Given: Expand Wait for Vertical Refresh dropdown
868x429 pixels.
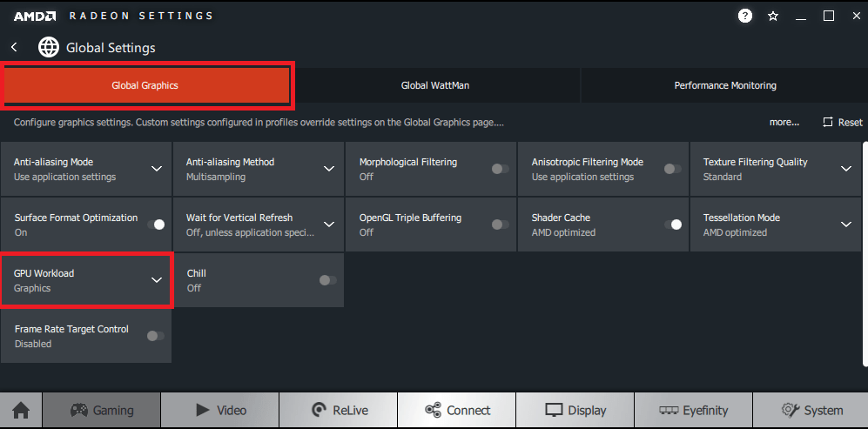Looking at the screenshot, I should (x=329, y=225).
